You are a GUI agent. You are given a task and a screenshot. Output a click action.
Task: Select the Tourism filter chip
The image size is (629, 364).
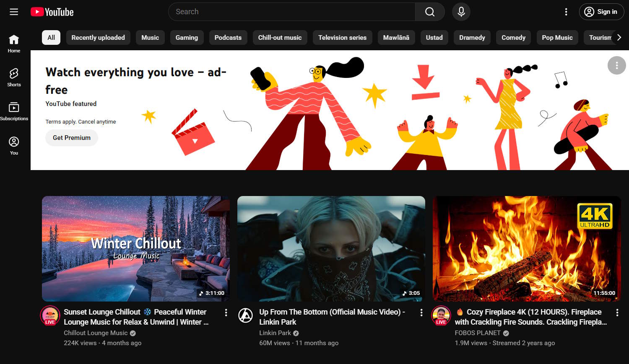[x=599, y=38]
